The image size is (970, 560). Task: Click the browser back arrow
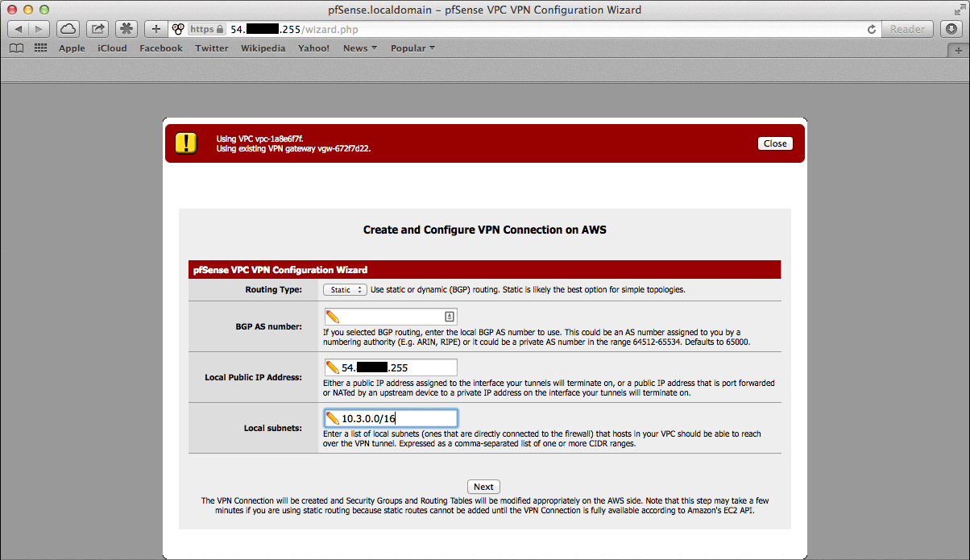click(19, 29)
